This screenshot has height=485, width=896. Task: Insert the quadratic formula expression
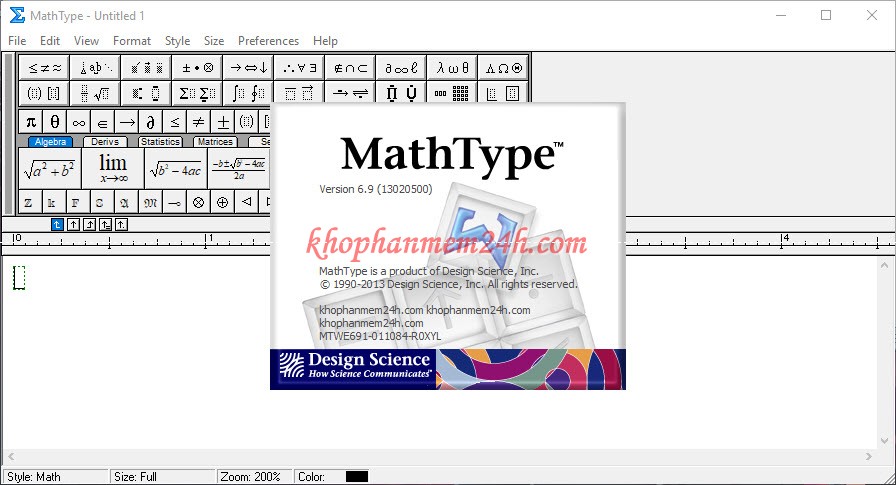(x=237, y=169)
